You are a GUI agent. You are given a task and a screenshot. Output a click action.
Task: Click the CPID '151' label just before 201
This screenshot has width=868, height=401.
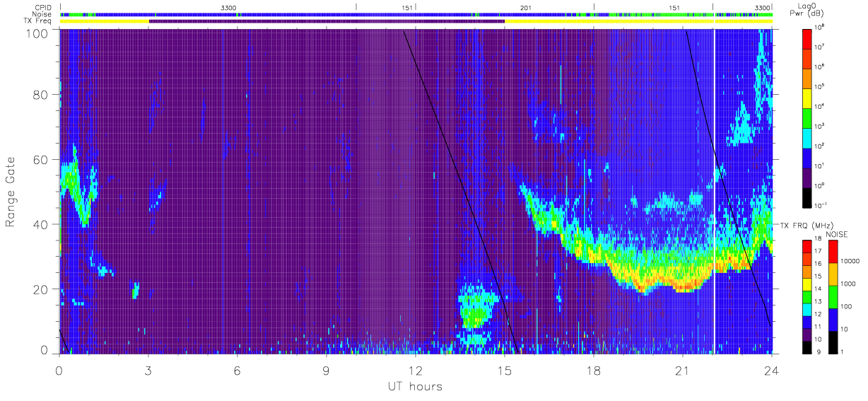407,7
